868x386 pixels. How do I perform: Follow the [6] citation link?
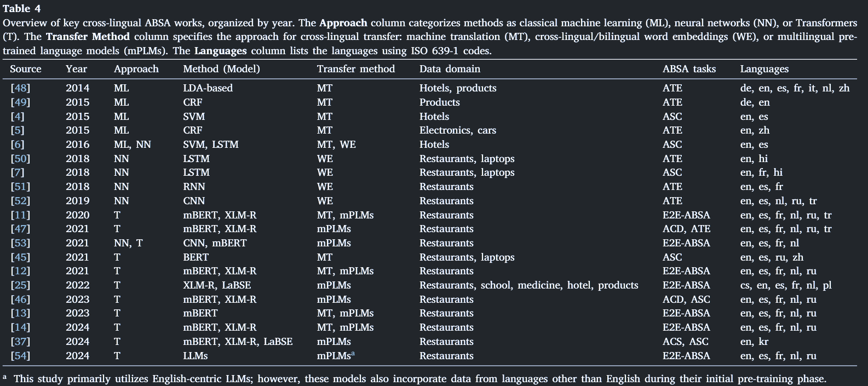(x=18, y=144)
